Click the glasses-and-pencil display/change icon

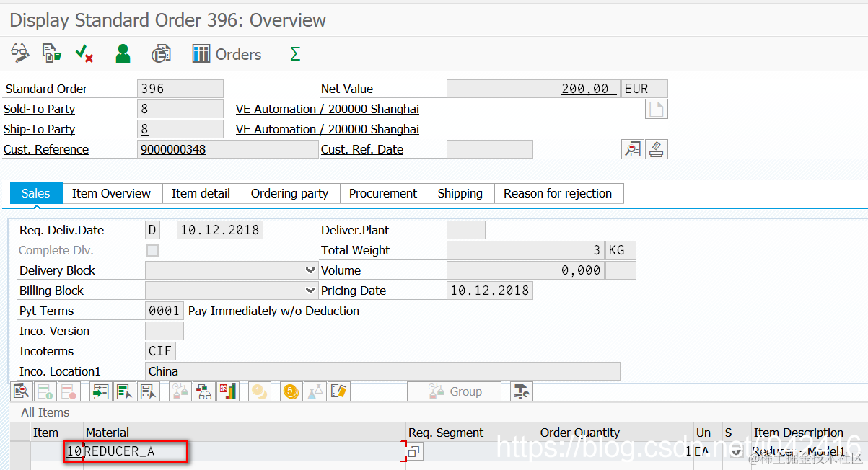point(20,53)
